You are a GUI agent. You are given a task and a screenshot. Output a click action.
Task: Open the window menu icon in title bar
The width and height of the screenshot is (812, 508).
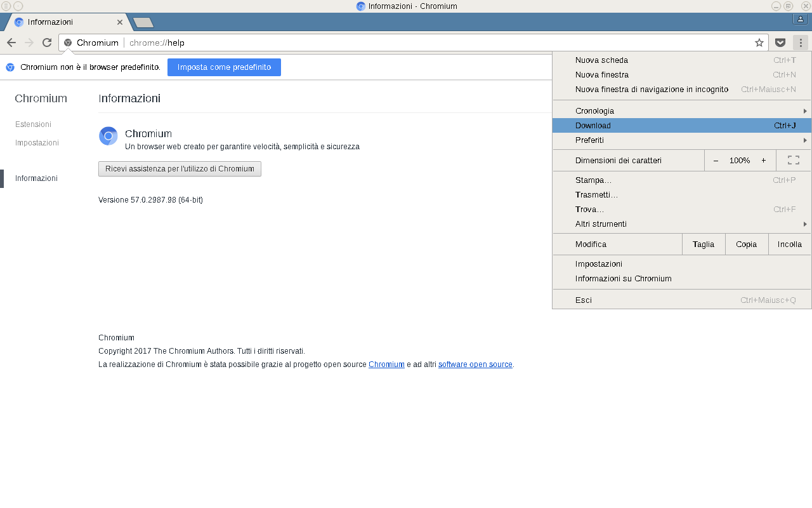click(6, 6)
